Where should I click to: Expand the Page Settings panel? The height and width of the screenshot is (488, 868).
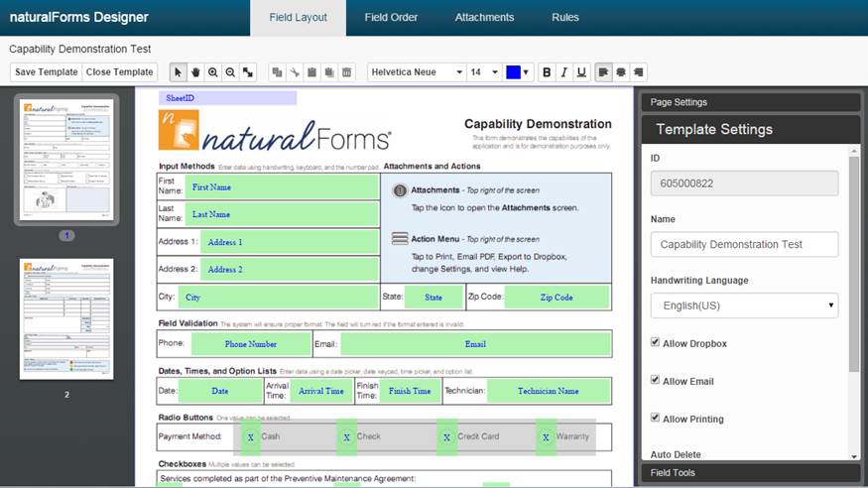coord(750,102)
